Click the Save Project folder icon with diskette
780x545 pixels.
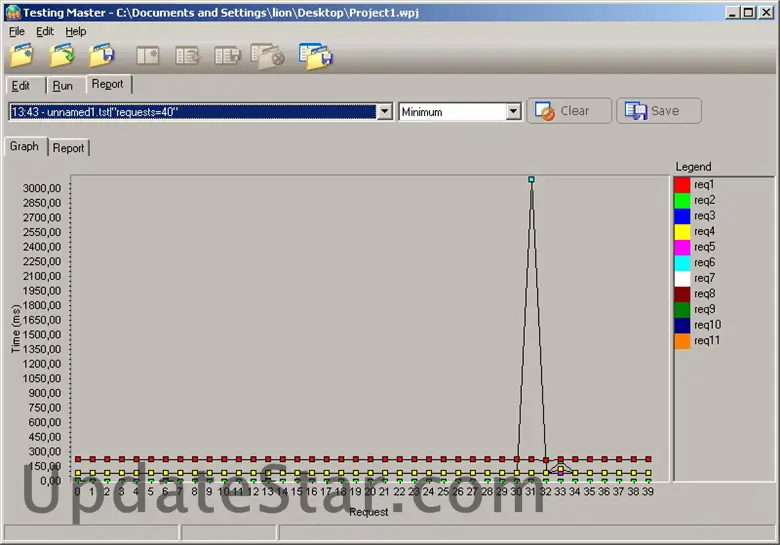click(x=102, y=56)
